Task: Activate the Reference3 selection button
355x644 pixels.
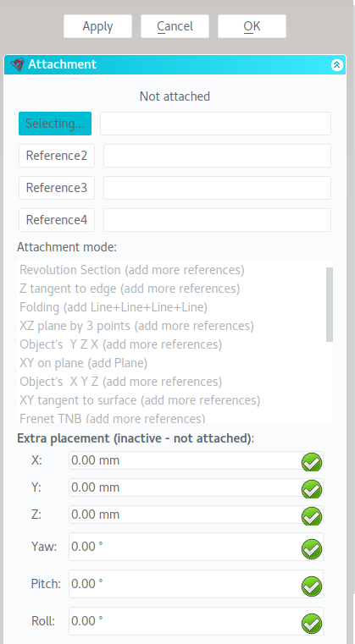Action: click(57, 188)
